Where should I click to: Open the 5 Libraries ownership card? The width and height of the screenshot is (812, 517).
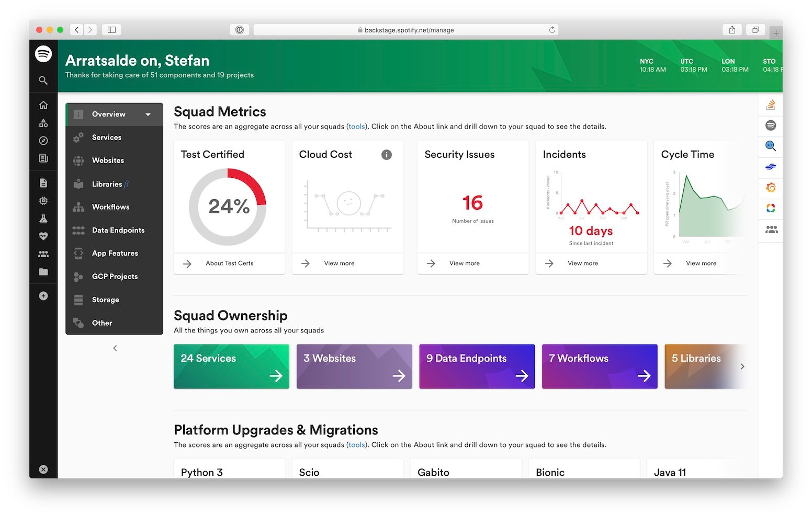(x=705, y=366)
